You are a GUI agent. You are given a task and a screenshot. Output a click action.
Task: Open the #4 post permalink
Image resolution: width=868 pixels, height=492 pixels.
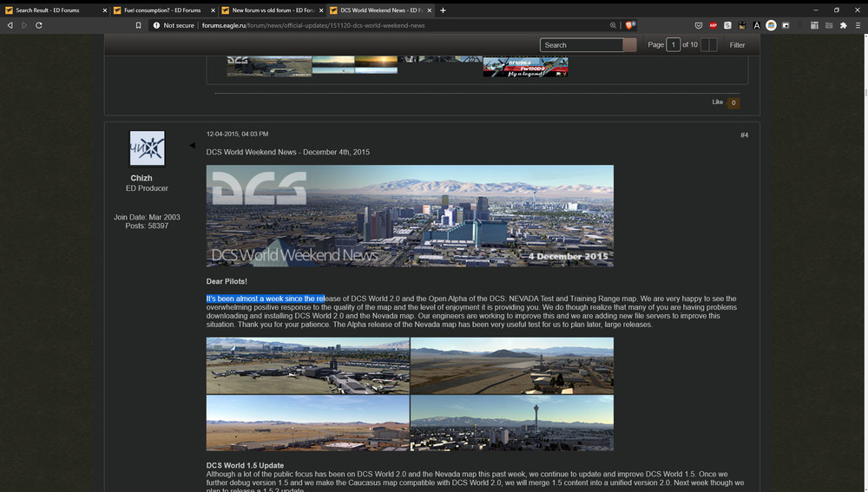tap(744, 135)
